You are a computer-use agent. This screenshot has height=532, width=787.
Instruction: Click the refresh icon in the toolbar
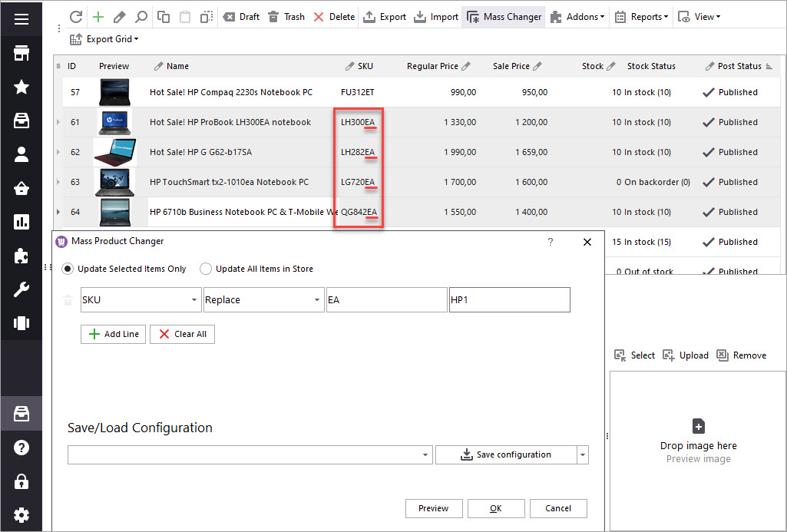click(75, 17)
